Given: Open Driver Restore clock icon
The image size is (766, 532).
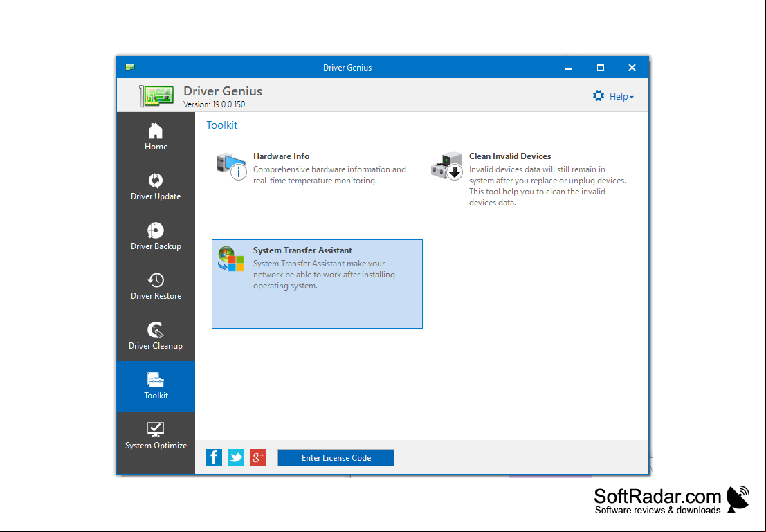Looking at the screenshot, I should pos(156,280).
